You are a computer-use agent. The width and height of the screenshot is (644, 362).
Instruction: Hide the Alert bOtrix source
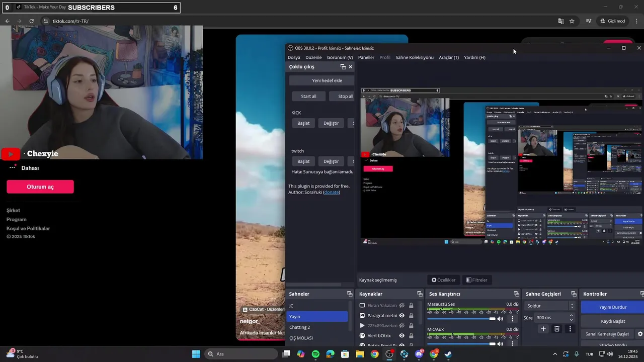(x=402, y=336)
